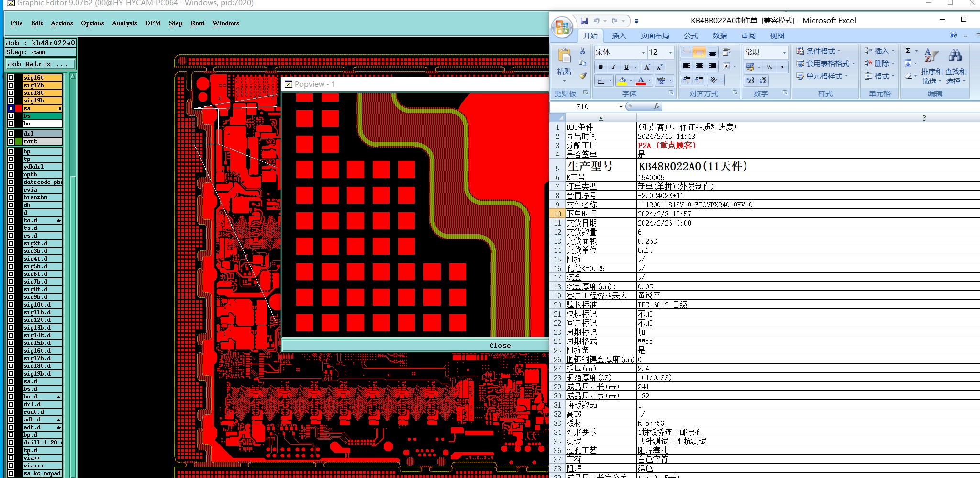This screenshot has height=478, width=980.
Task: Open the 套用表格格式 table format dropdown
Action: 825,63
